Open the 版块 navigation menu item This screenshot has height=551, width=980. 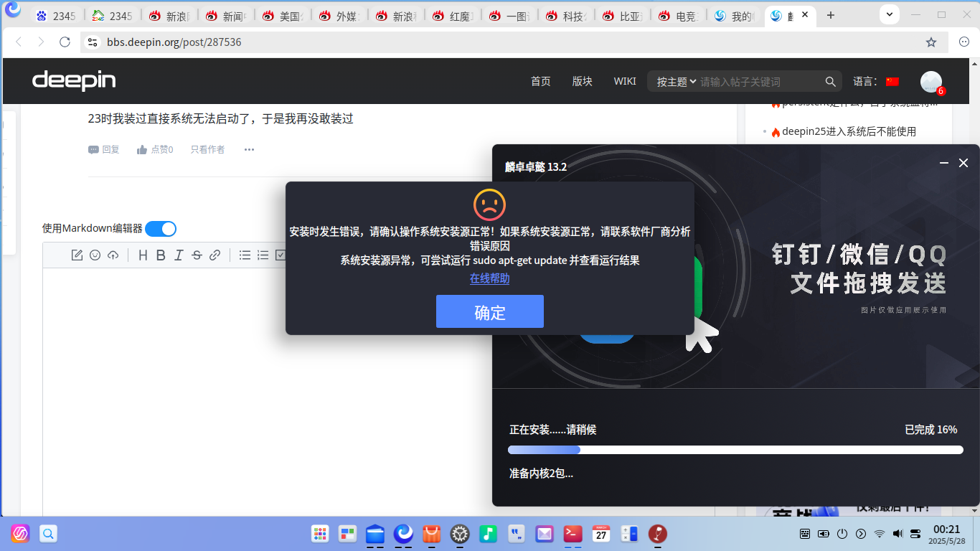(583, 81)
